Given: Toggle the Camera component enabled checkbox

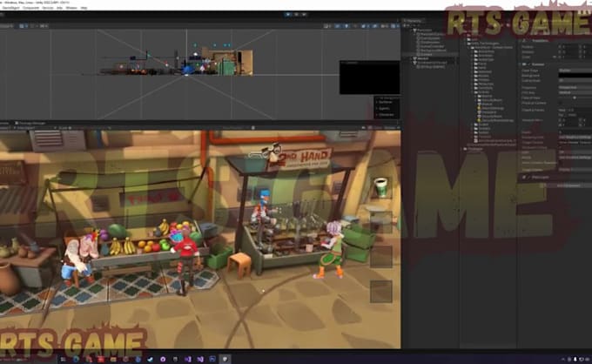Looking at the screenshot, I should tap(529, 64).
